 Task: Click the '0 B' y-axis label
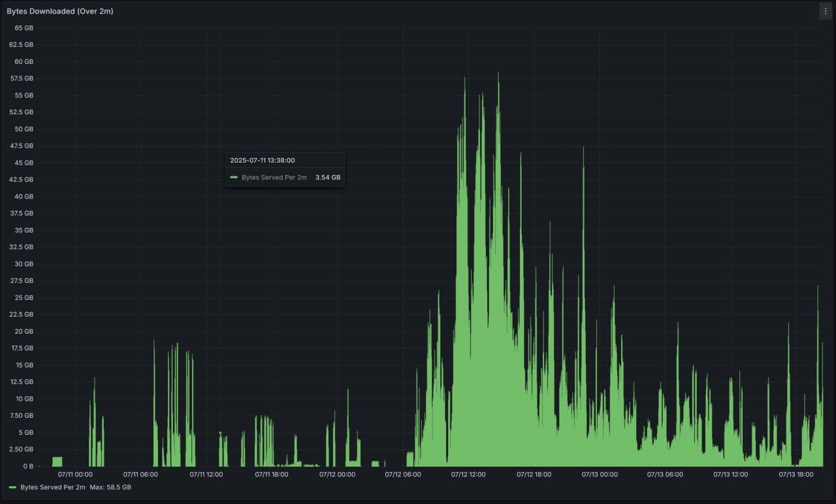28,466
